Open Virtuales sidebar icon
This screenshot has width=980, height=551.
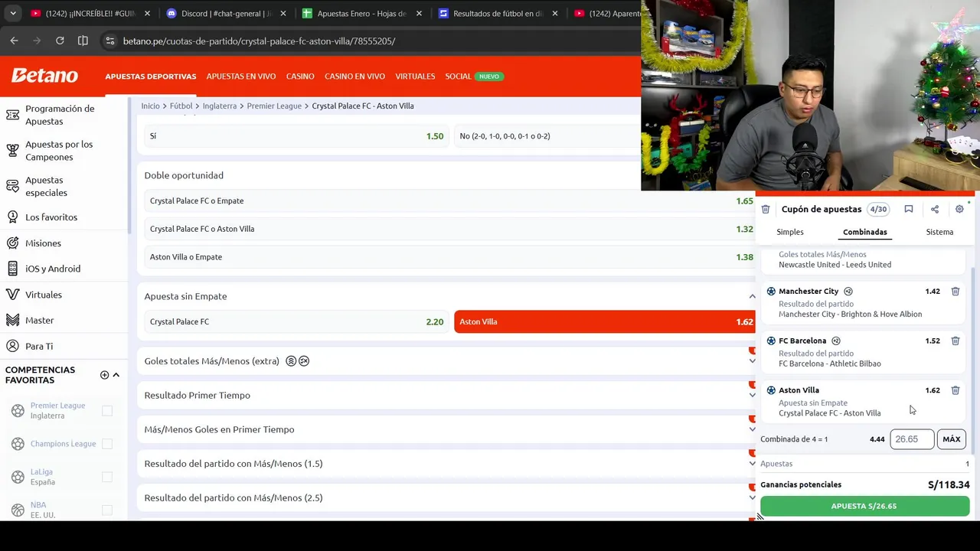click(x=12, y=295)
